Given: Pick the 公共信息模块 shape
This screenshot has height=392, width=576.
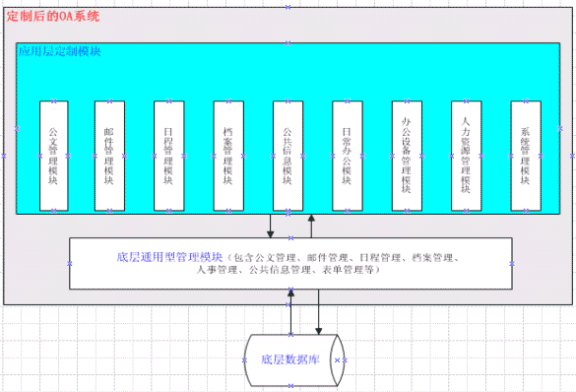Looking at the screenshot, I should [x=288, y=156].
